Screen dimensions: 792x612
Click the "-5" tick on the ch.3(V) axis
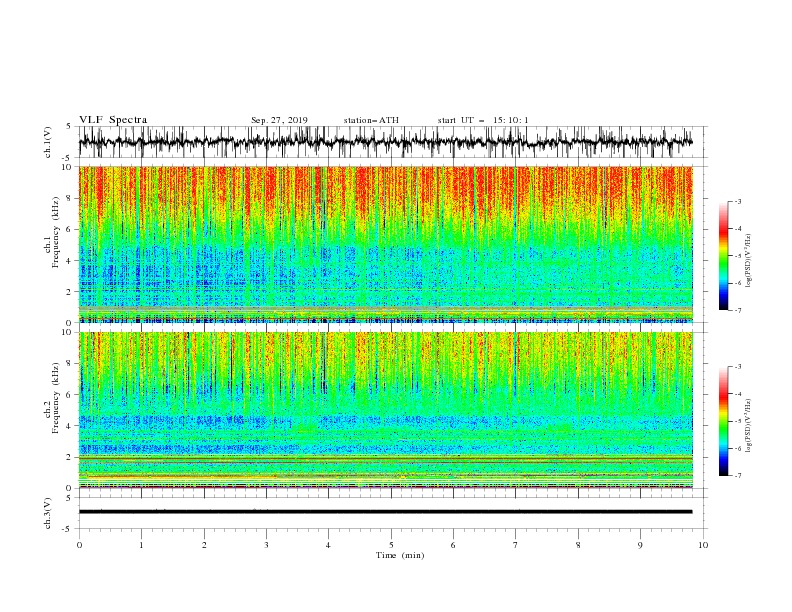(68, 529)
